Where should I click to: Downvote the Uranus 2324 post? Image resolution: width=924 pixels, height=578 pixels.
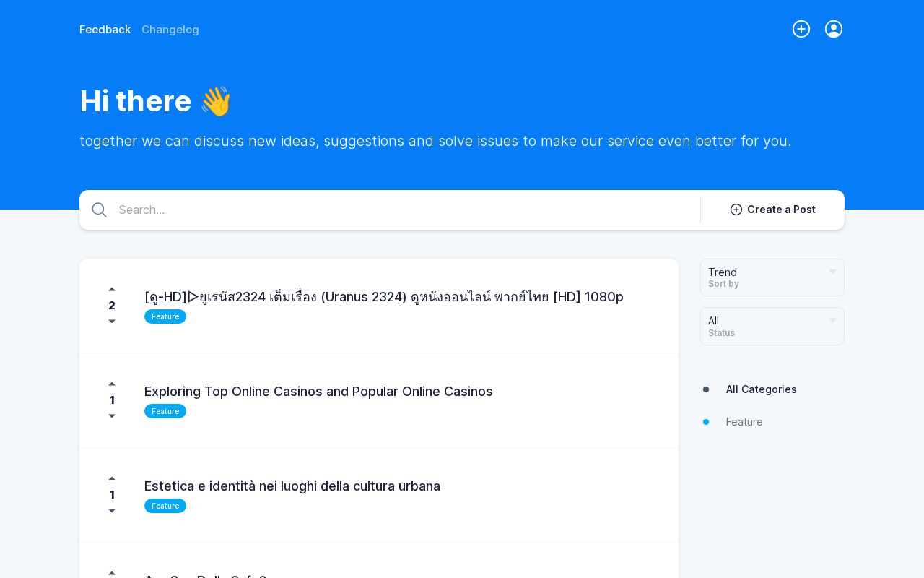pos(112,322)
